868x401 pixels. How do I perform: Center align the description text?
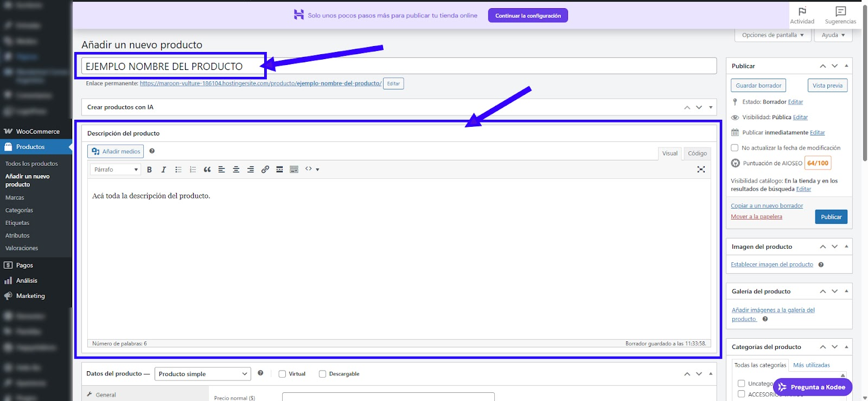(x=236, y=170)
